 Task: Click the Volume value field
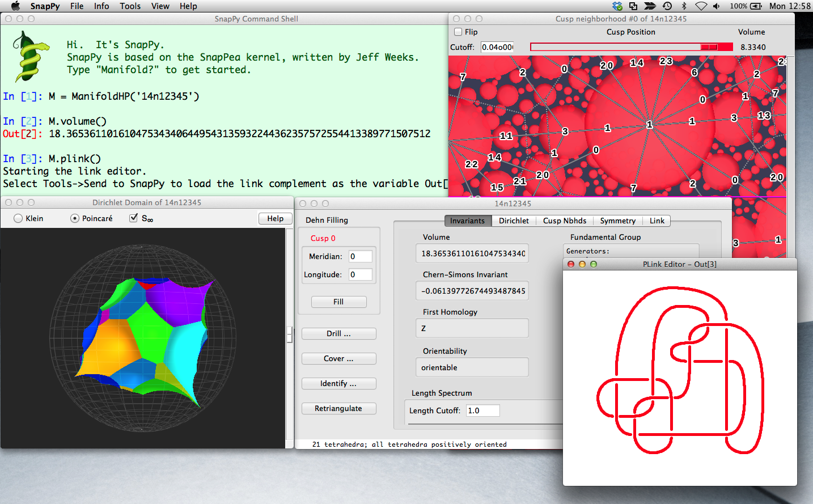[x=472, y=253]
